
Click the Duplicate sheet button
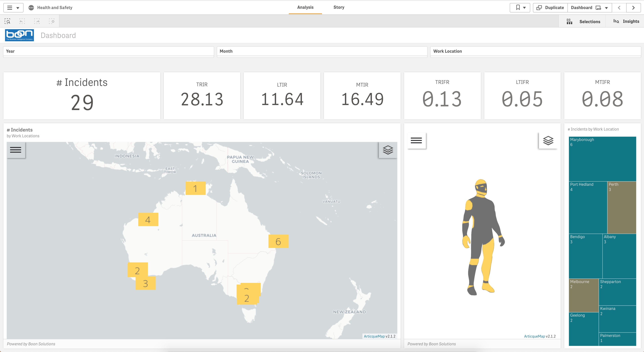550,8
